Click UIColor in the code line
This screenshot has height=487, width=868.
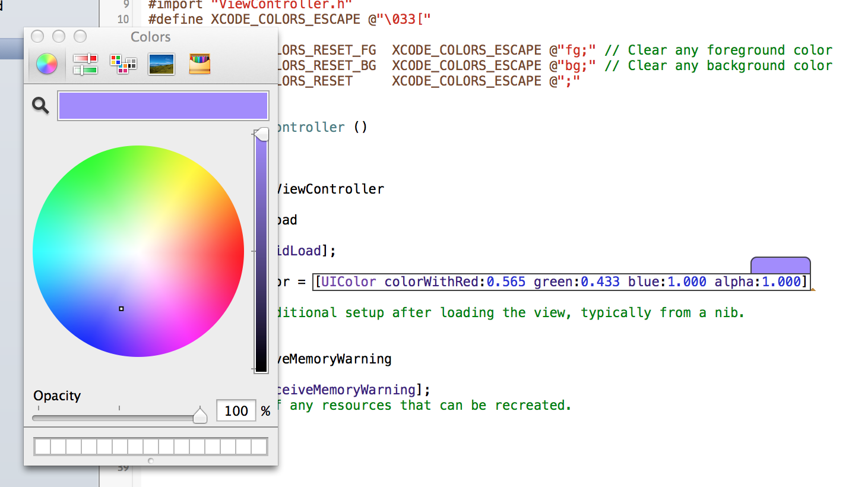349,282
